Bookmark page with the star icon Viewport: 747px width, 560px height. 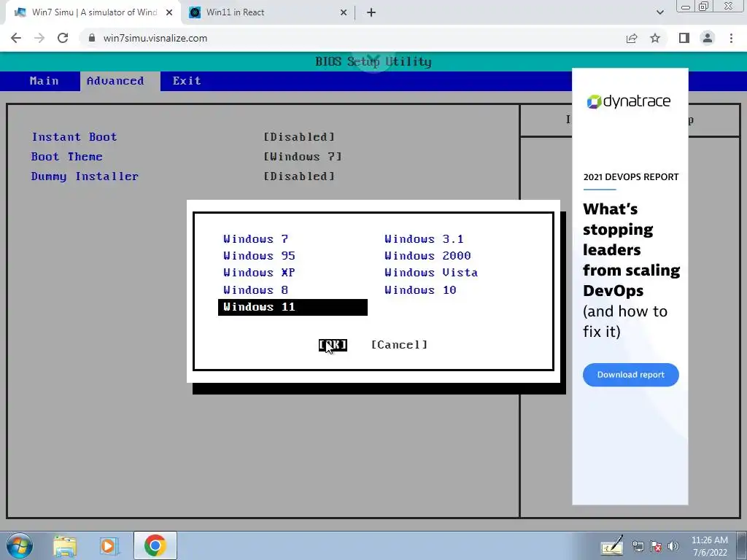point(655,38)
